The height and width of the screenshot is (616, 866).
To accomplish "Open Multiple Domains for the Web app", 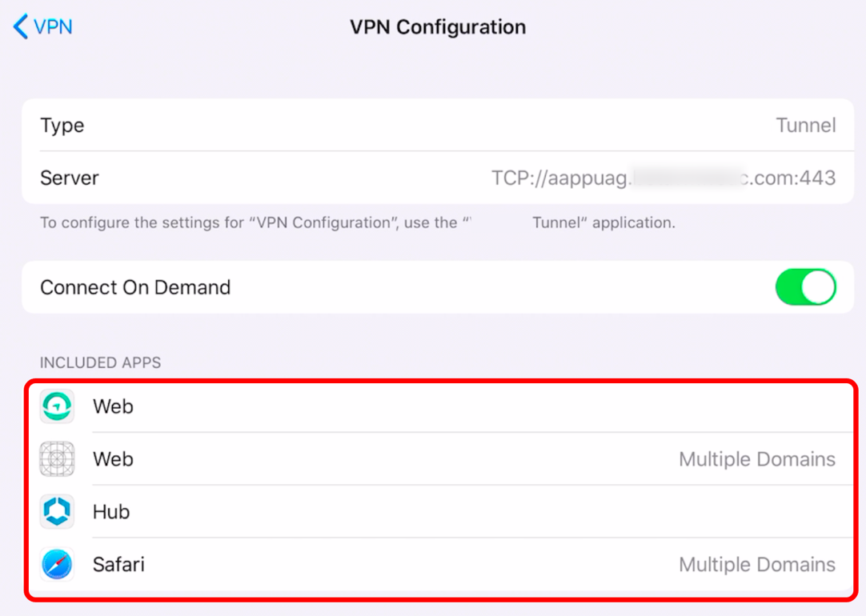I will click(x=756, y=459).
